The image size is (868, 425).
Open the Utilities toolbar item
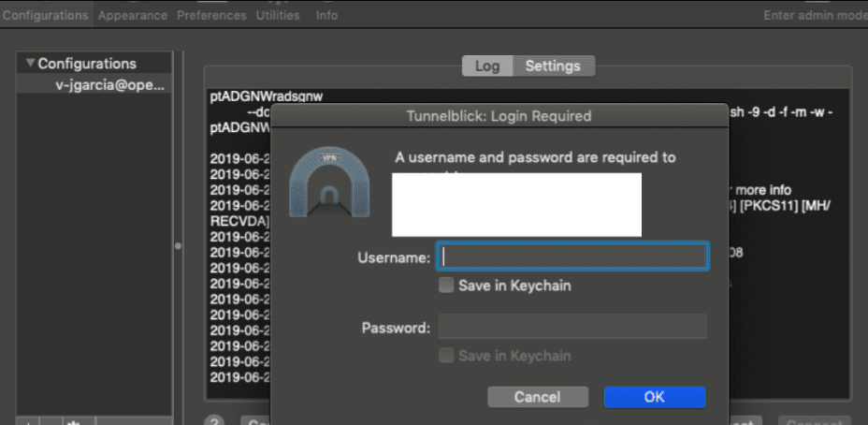coord(278,15)
